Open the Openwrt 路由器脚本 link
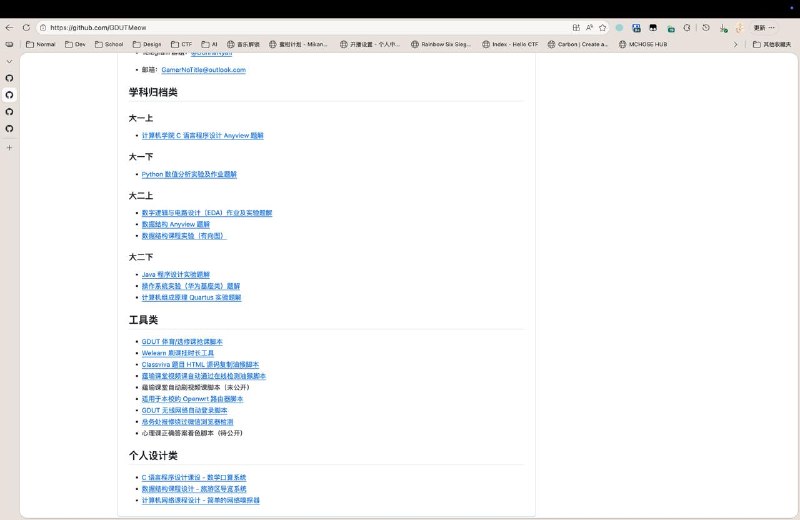The height and width of the screenshot is (520, 800). pyautogui.click(x=192, y=399)
